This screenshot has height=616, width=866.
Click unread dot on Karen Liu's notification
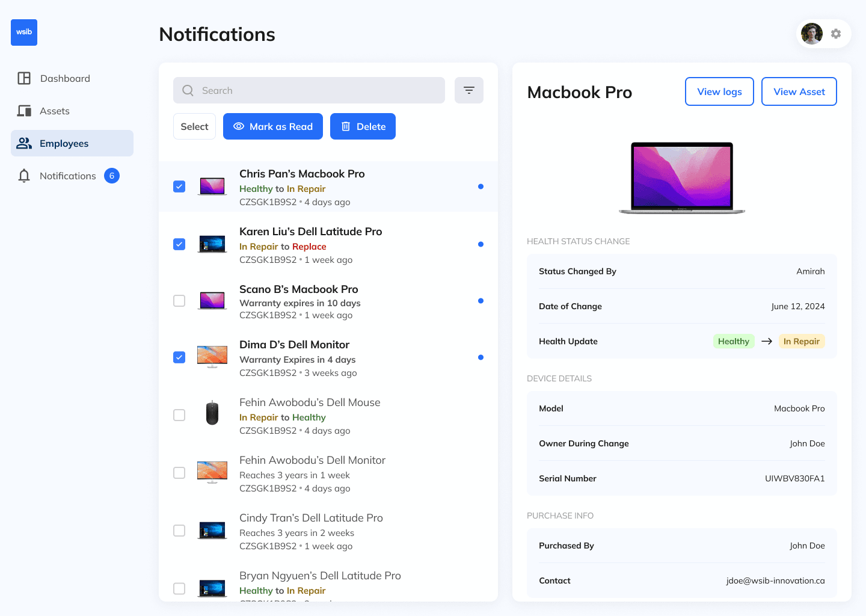click(x=481, y=244)
